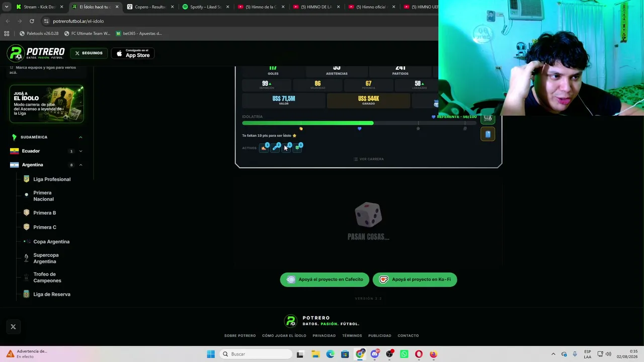The image size is (644, 362).
Task: Open the bet365 bookmark
Action: pos(139,34)
